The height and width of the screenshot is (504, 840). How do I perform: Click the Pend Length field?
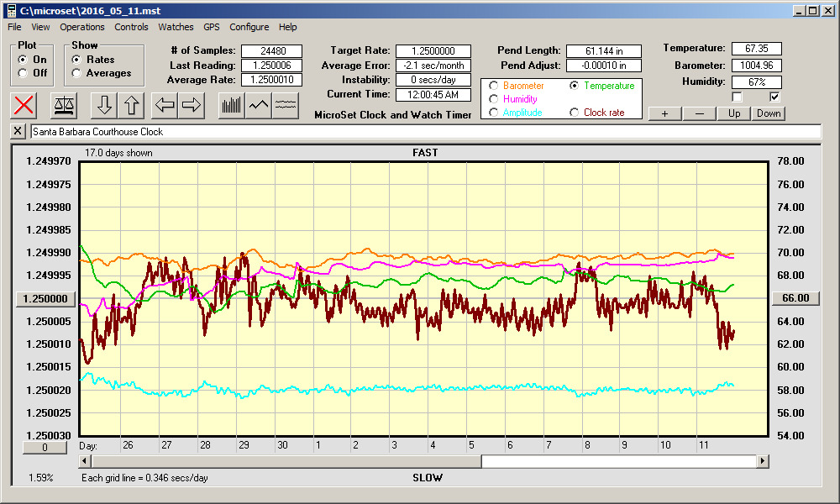pos(604,51)
